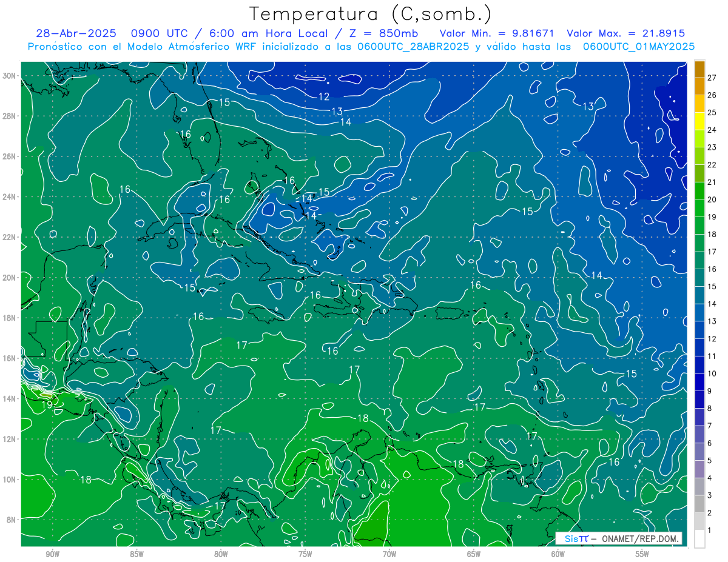Click the latitude axis label "10N"

[x=9, y=479]
